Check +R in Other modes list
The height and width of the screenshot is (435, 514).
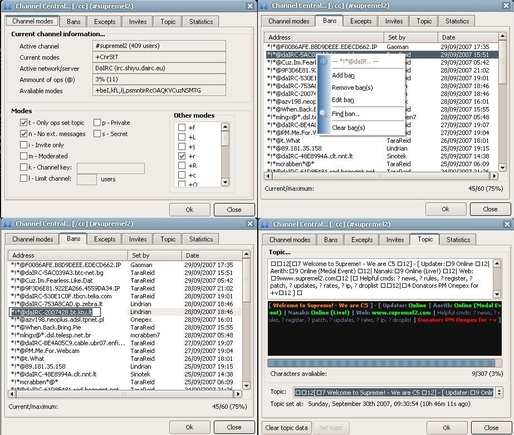(x=182, y=166)
